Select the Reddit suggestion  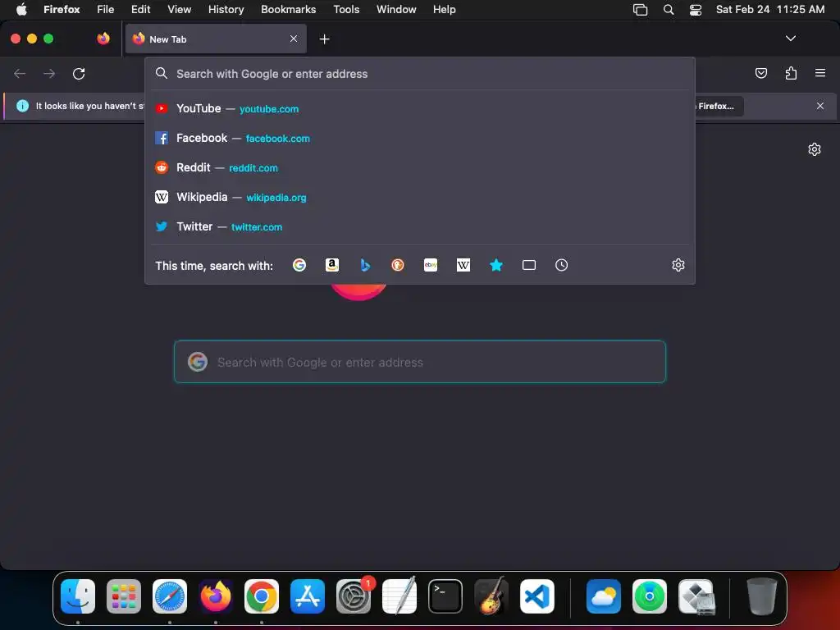[420, 167]
